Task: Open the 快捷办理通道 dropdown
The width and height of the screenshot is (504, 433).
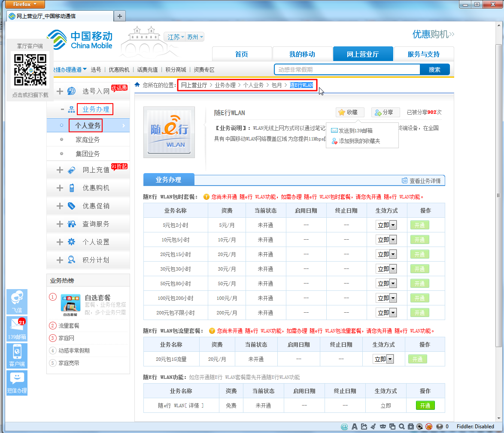Action: tap(70, 70)
